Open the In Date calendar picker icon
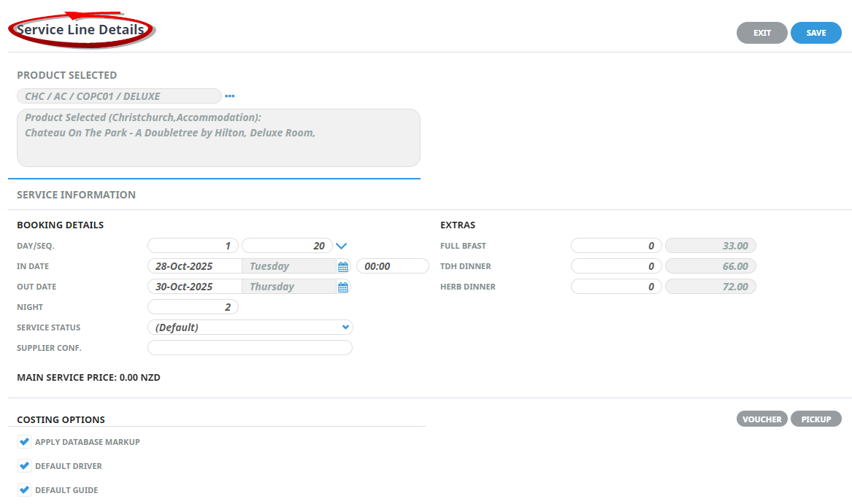This screenshot has height=504, width=852. (x=343, y=267)
